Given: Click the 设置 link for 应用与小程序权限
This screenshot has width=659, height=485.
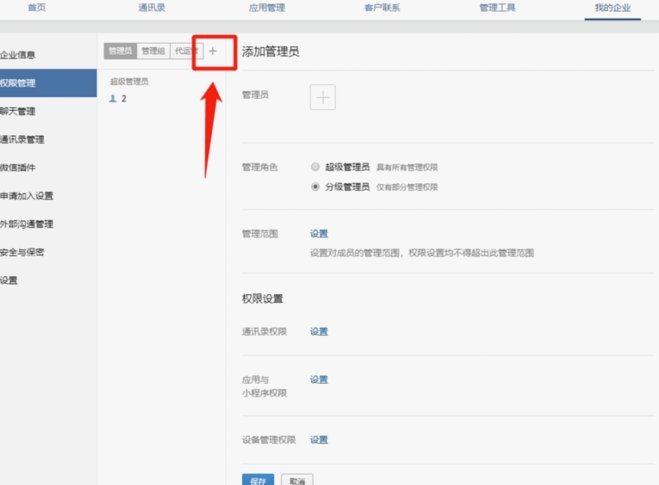Looking at the screenshot, I should pos(319,380).
